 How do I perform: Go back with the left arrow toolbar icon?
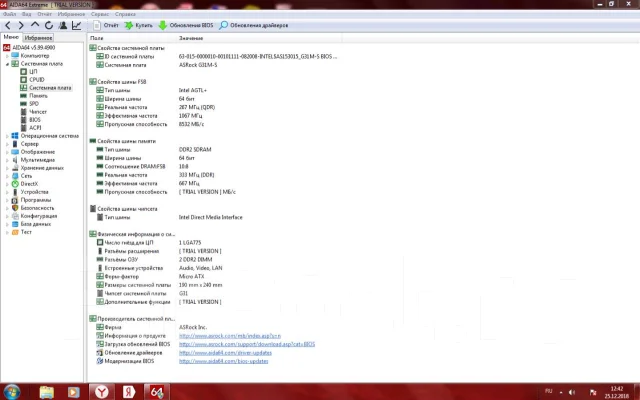point(8,25)
